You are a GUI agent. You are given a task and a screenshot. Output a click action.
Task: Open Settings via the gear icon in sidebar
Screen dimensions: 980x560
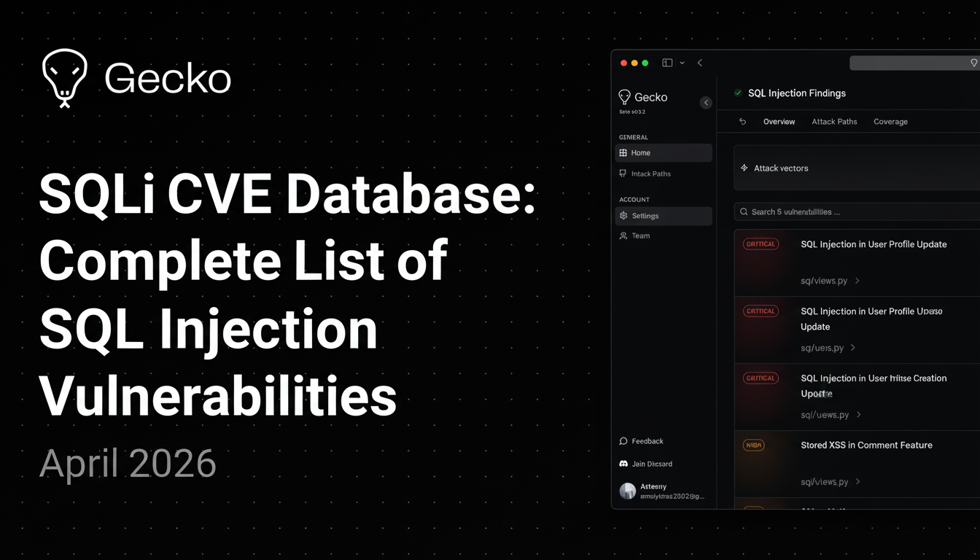[x=623, y=216]
